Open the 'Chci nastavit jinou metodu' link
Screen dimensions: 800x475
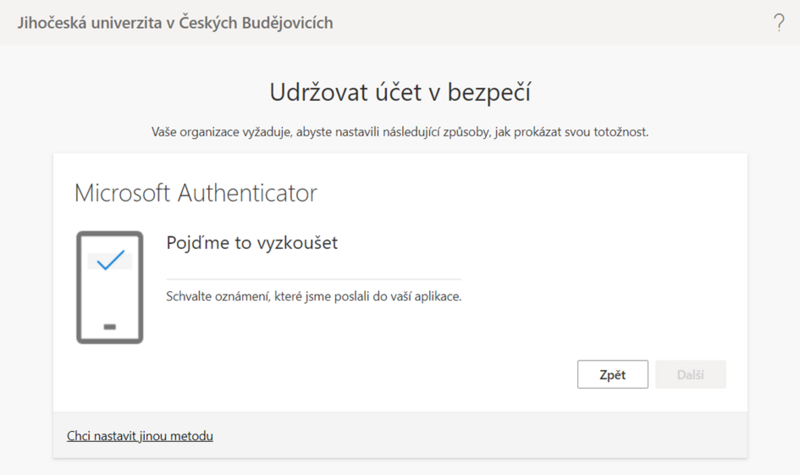[x=140, y=436]
